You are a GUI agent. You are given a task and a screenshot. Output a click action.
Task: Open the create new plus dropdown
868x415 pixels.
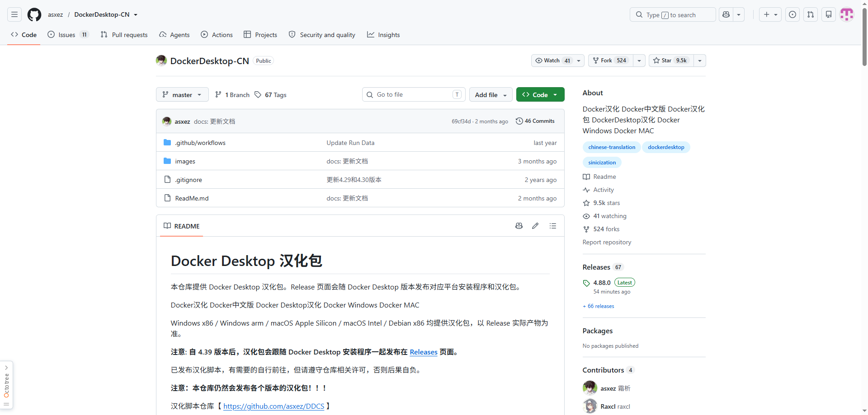pos(770,14)
